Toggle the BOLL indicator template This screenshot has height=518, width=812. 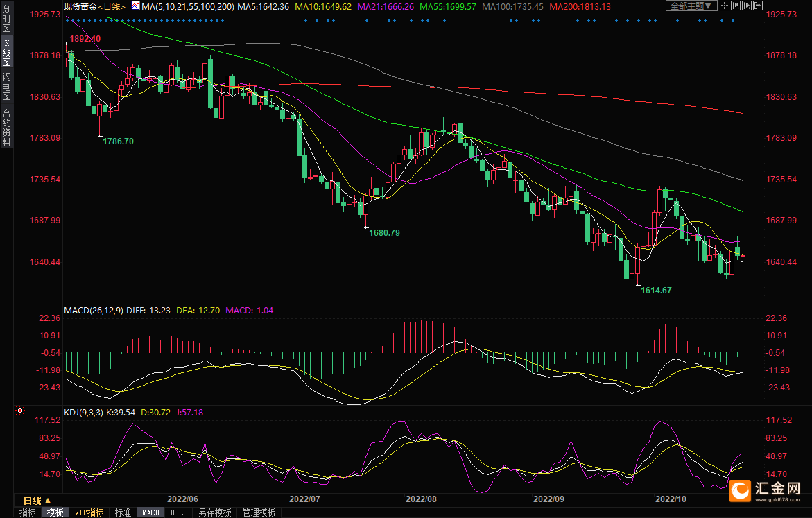(178, 512)
